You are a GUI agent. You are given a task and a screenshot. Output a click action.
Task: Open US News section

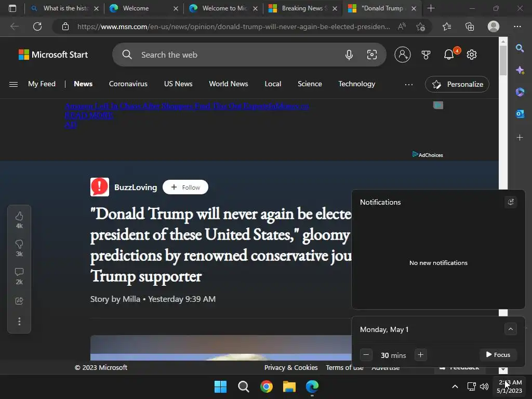(x=178, y=84)
